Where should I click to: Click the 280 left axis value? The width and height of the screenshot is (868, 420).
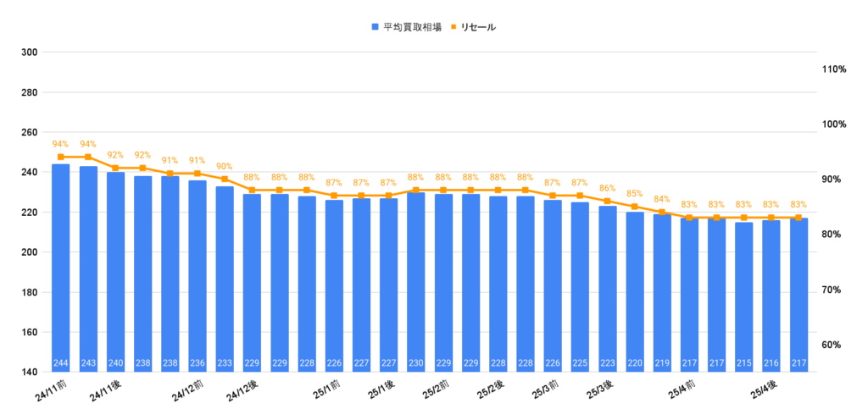tap(29, 92)
